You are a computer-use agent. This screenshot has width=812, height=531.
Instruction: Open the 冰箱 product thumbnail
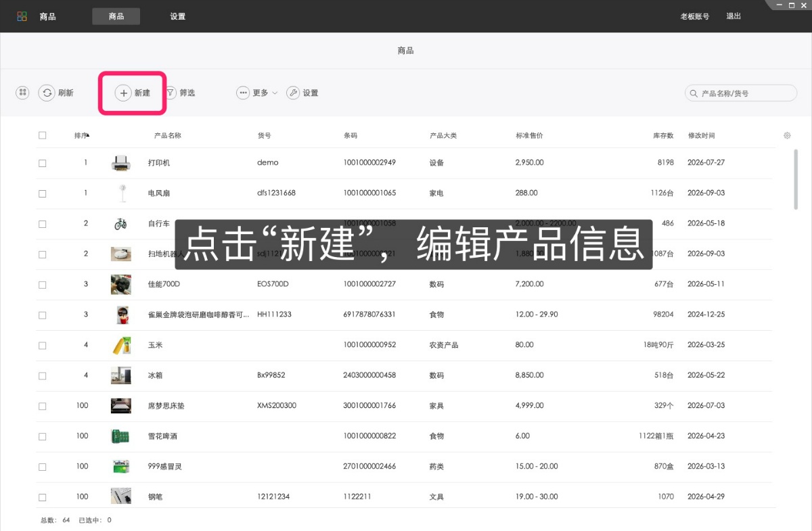click(121, 375)
